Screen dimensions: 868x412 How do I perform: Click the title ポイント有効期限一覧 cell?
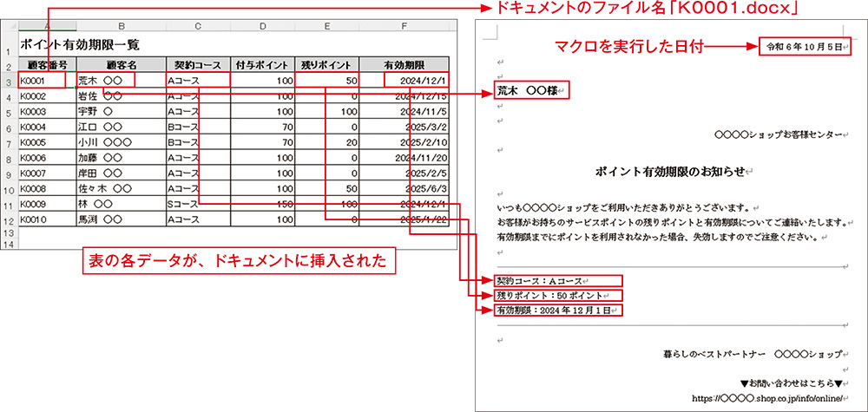(79, 44)
